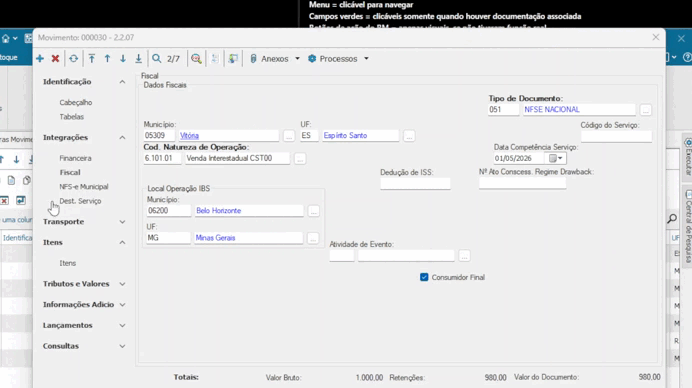
Task: Click the Espírito Santo UF link
Action: (345, 136)
